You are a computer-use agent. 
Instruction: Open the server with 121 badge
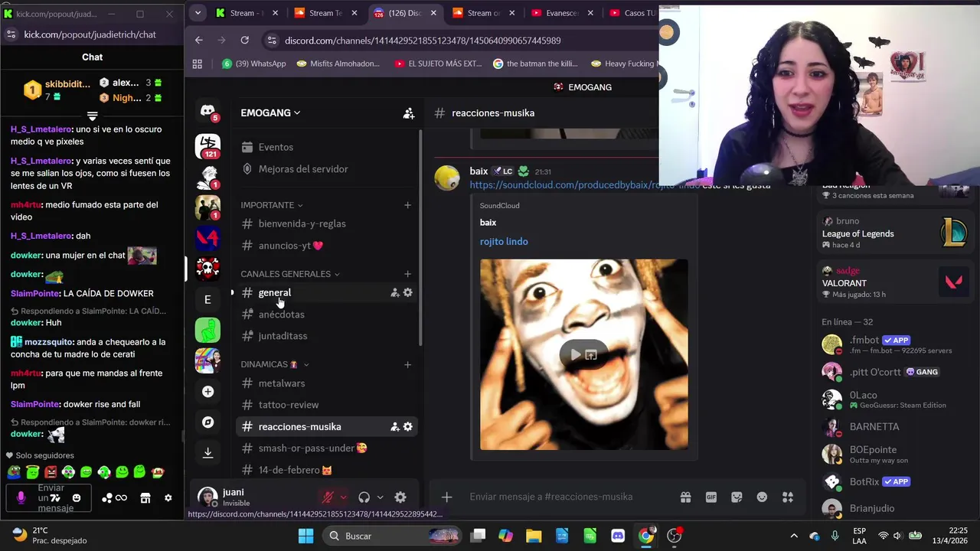pos(207,146)
